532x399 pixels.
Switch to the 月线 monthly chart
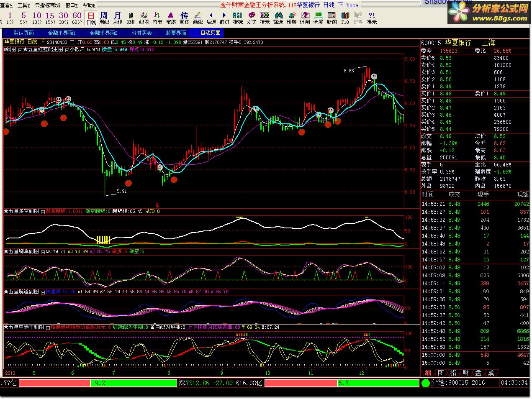pos(118,18)
